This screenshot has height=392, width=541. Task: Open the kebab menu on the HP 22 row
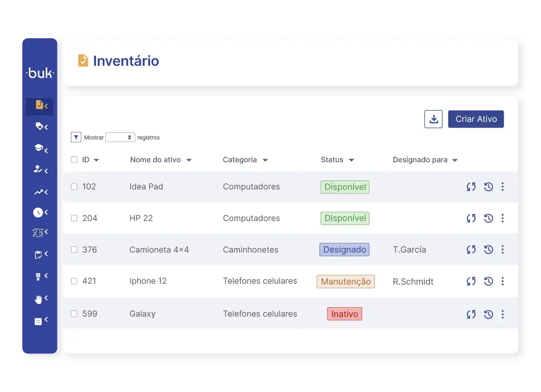point(502,218)
